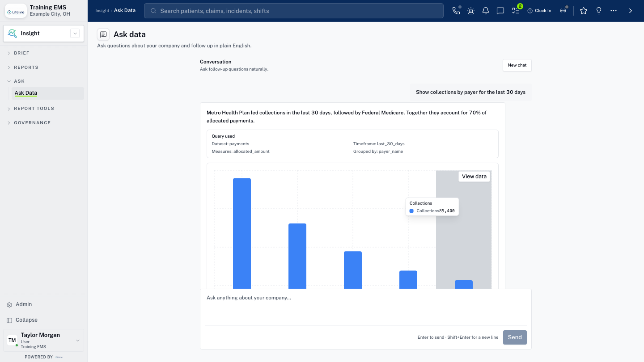Screen dimensions: 644x362
Task: Click the tallest collections bar
Action: [242, 233]
